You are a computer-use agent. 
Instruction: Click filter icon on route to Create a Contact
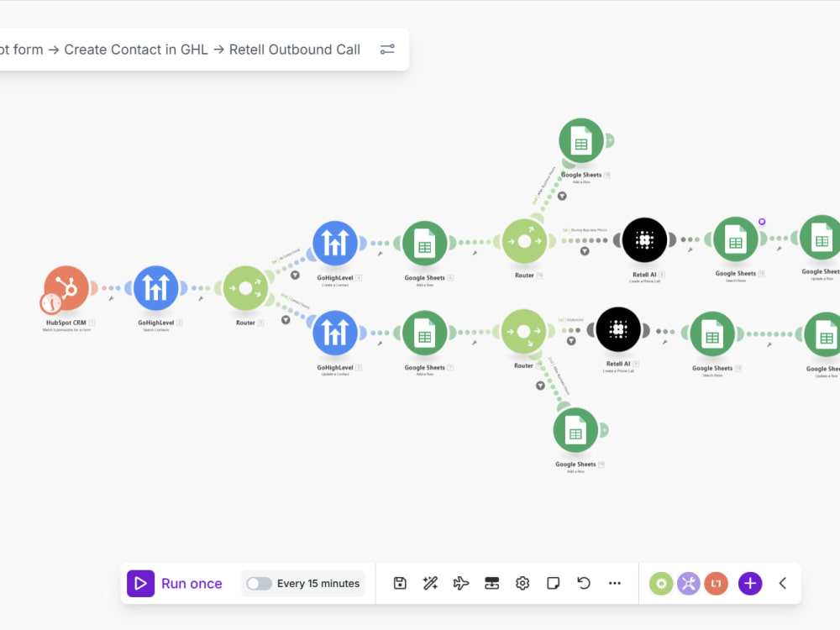pyautogui.click(x=295, y=276)
